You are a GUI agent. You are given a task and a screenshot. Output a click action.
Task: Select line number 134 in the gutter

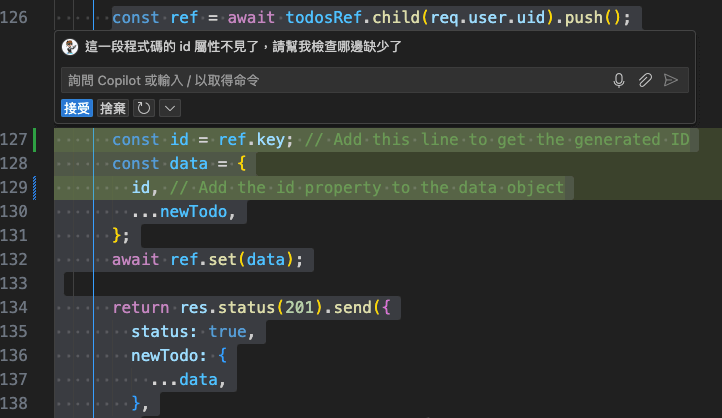[x=15, y=307]
